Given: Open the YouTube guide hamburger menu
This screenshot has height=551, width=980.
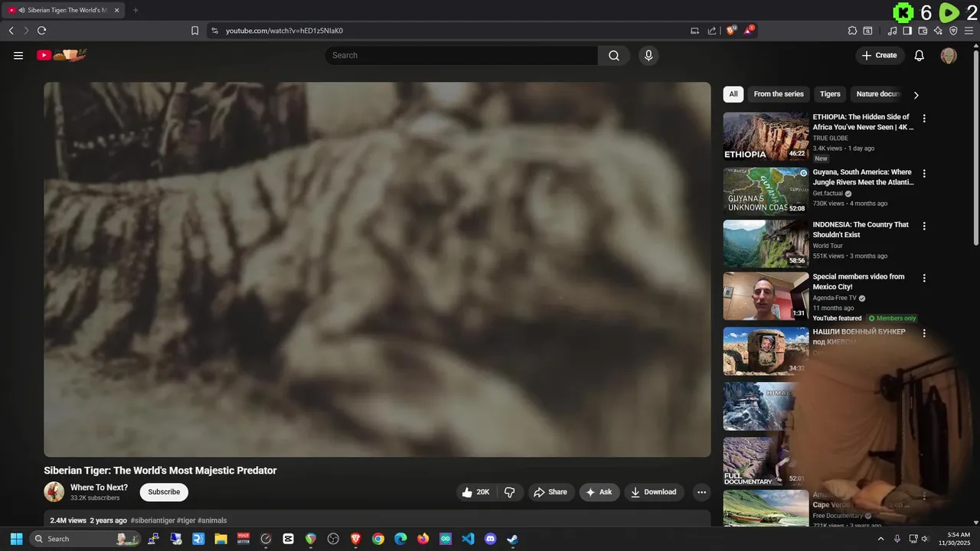Looking at the screenshot, I should [x=18, y=55].
